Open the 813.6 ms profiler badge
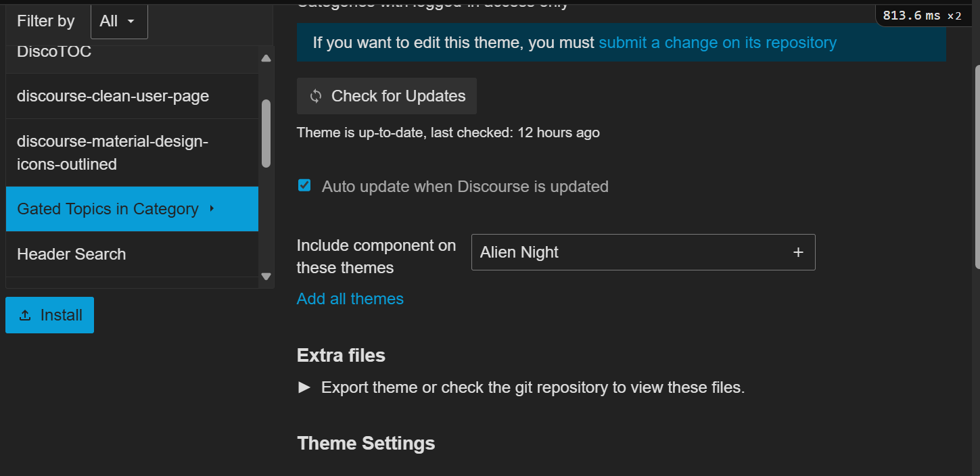Screen dimensions: 980x476 click(922, 16)
